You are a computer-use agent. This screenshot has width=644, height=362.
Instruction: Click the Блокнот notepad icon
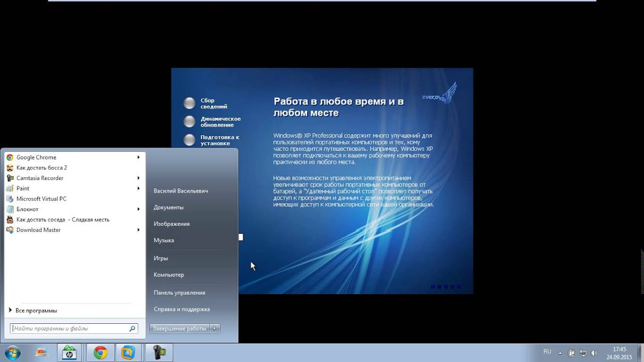pyautogui.click(x=10, y=209)
